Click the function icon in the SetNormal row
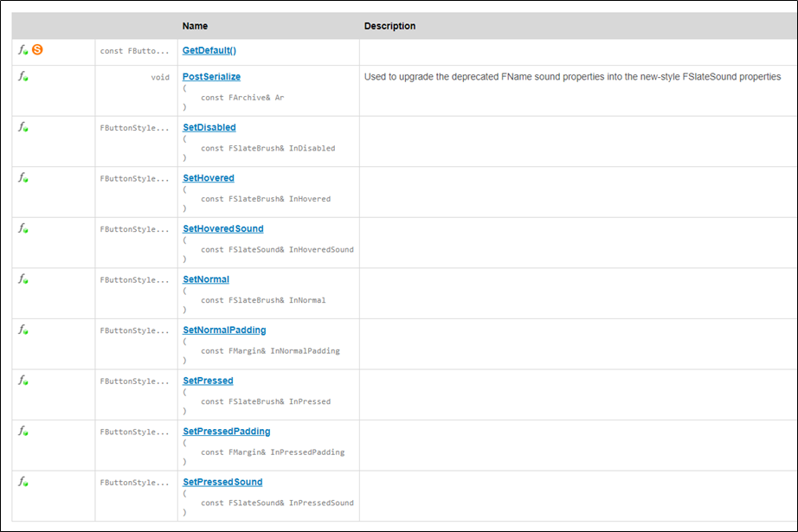 point(23,279)
